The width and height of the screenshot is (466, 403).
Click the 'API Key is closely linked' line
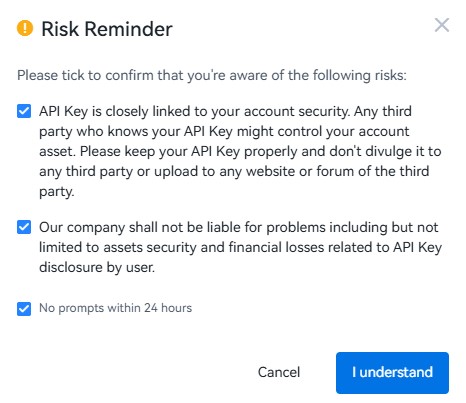pos(225,111)
